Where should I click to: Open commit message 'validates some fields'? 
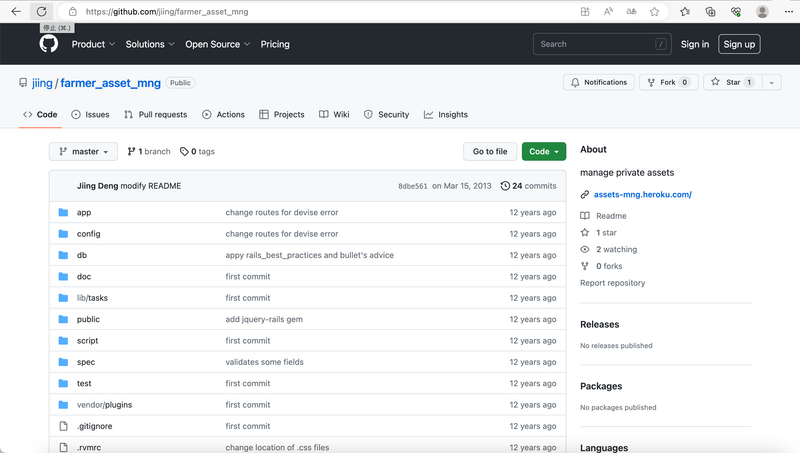(264, 362)
